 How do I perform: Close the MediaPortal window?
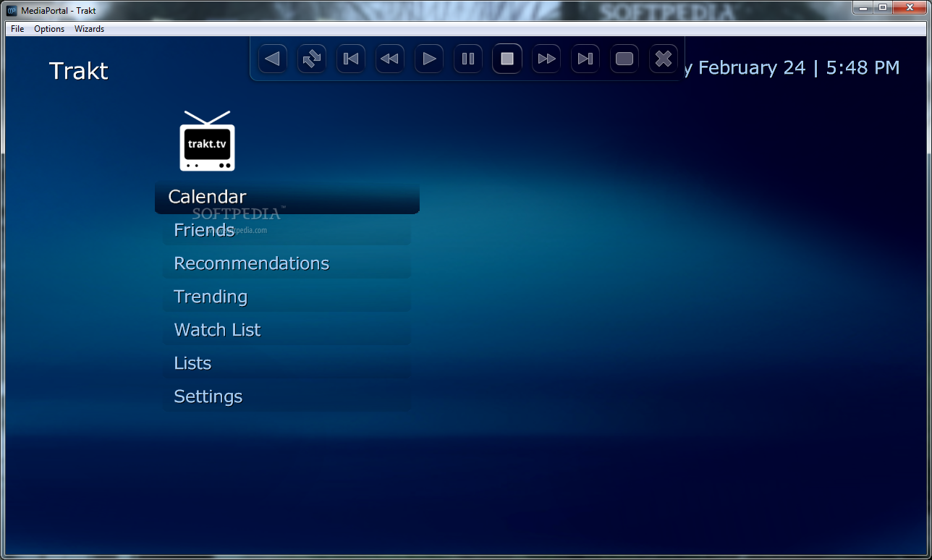pyautogui.click(x=910, y=7)
